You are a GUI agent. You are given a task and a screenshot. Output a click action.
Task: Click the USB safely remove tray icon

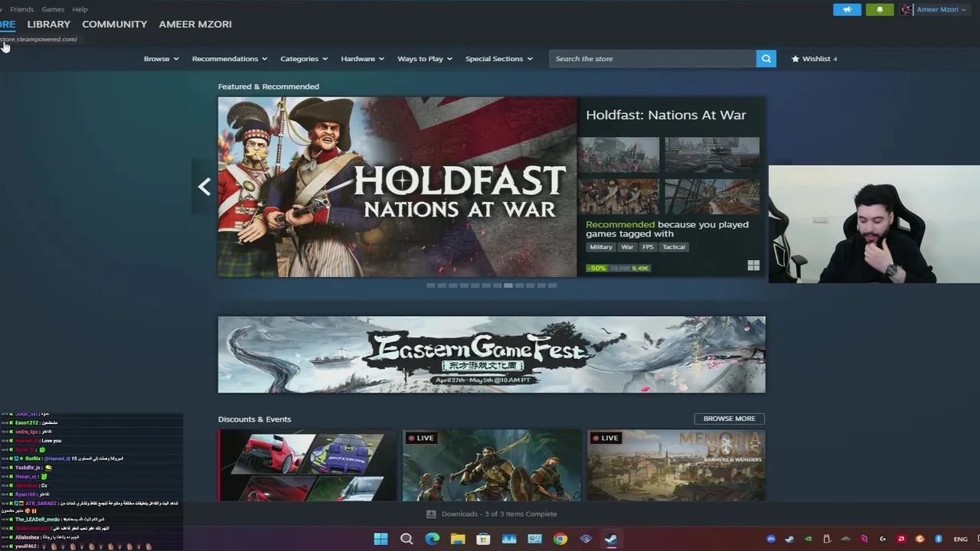[x=827, y=539]
